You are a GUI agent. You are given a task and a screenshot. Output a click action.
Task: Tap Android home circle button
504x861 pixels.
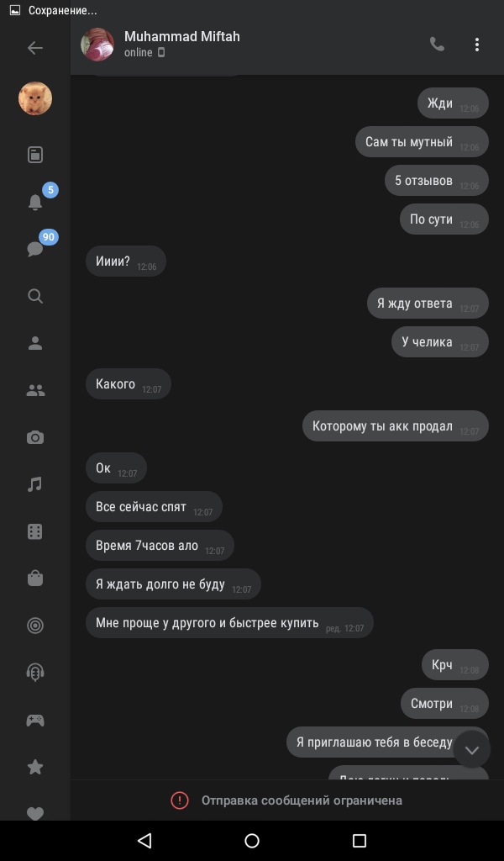pos(252,841)
